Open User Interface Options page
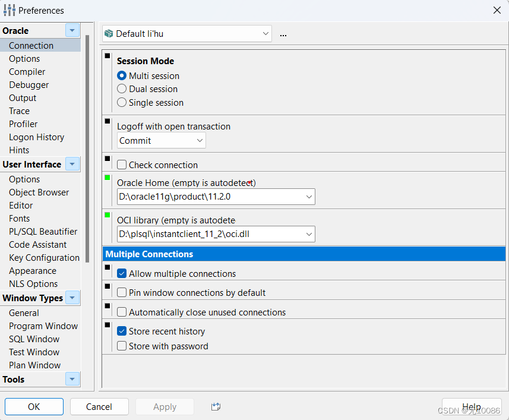The width and height of the screenshot is (509, 420). [24, 179]
